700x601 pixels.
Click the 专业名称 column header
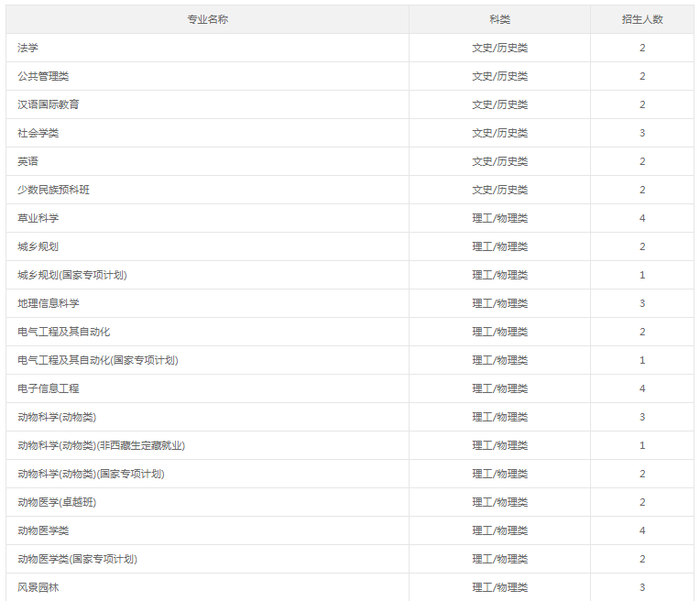pyautogui.click(x=208, y=19)
